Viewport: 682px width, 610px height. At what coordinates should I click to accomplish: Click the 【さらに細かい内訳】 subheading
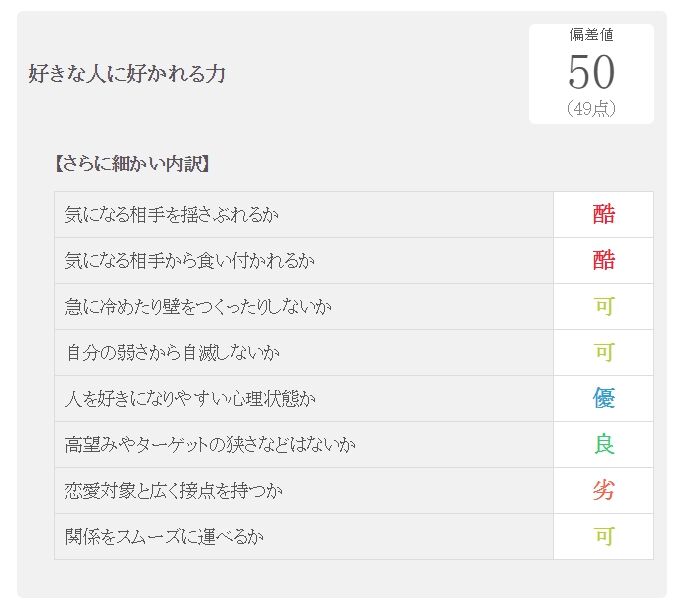coord(133,164)
